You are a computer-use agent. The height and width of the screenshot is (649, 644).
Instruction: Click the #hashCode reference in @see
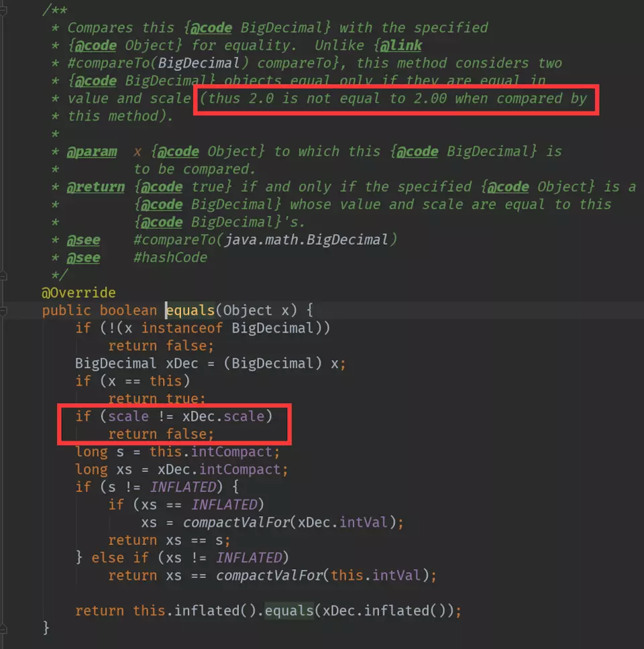170,257
